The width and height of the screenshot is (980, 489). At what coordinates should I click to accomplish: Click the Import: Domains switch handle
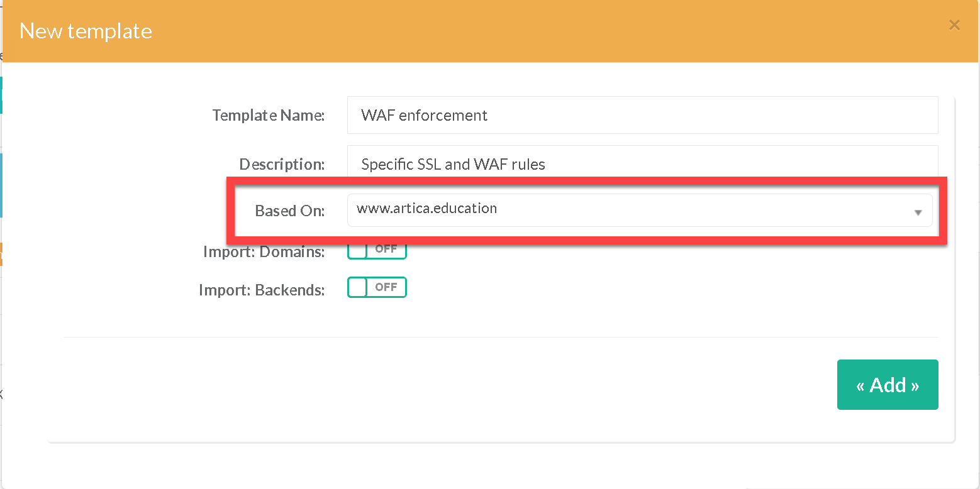358,250
